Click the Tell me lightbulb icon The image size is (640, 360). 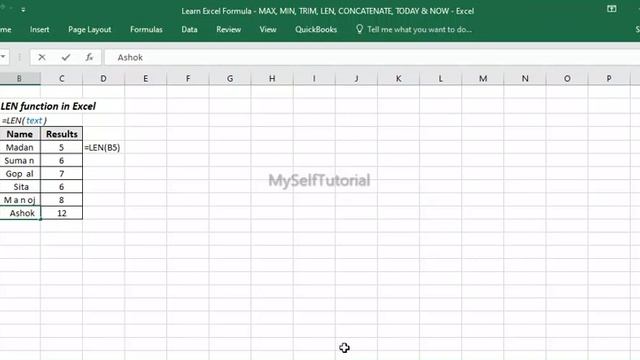(x=359, y=29)
